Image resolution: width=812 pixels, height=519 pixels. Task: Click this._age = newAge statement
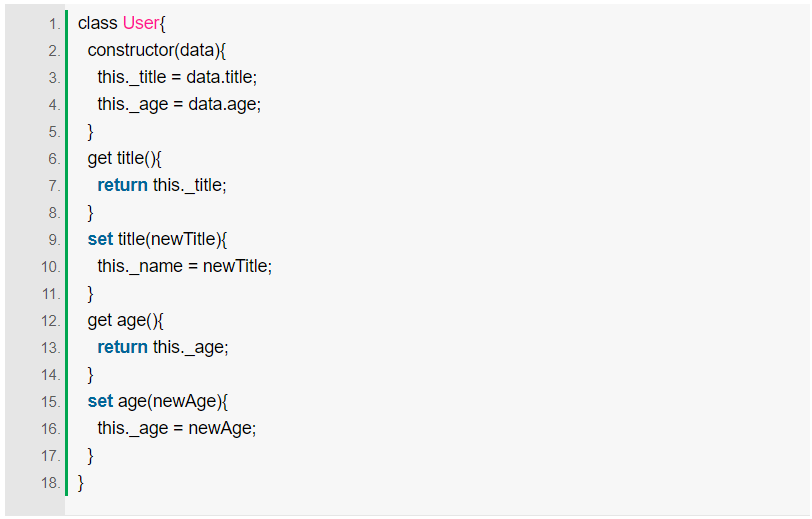click(177, 428)
